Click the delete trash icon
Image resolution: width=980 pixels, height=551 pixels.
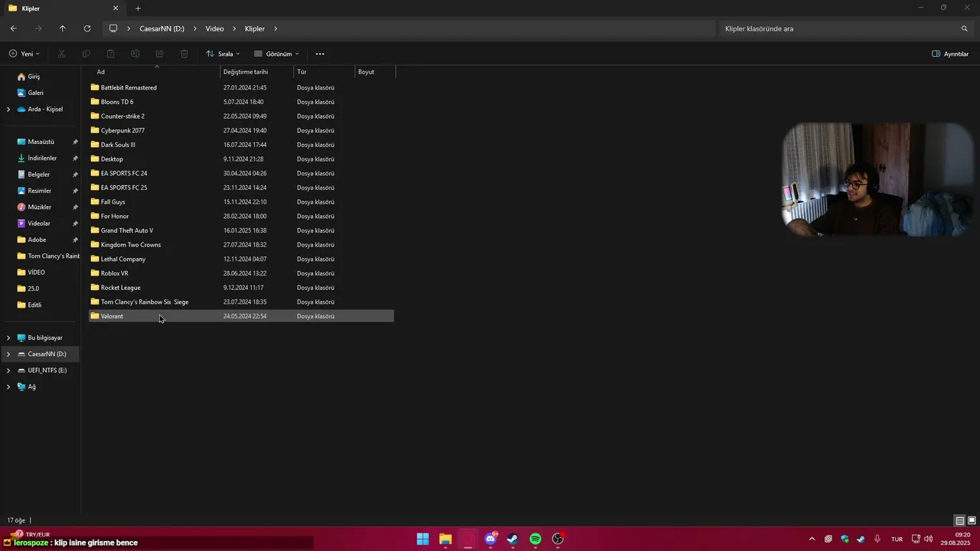click(184, 54)
